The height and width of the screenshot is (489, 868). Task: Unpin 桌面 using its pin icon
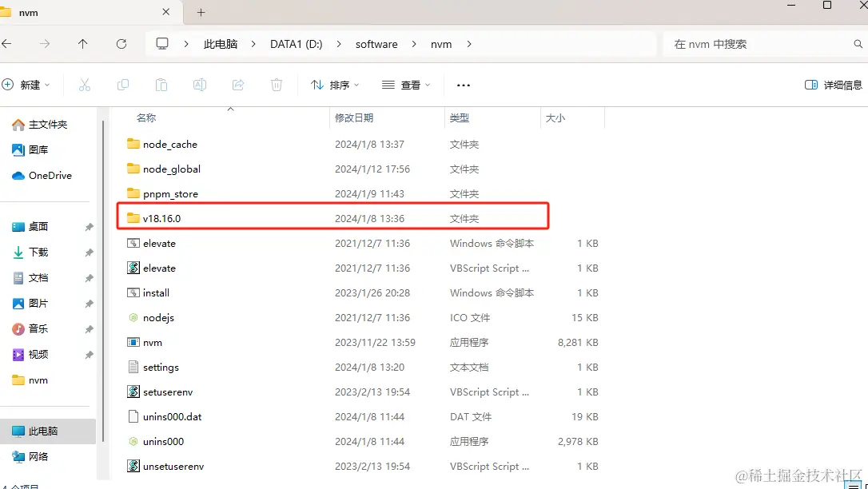(x=89, y=228)
